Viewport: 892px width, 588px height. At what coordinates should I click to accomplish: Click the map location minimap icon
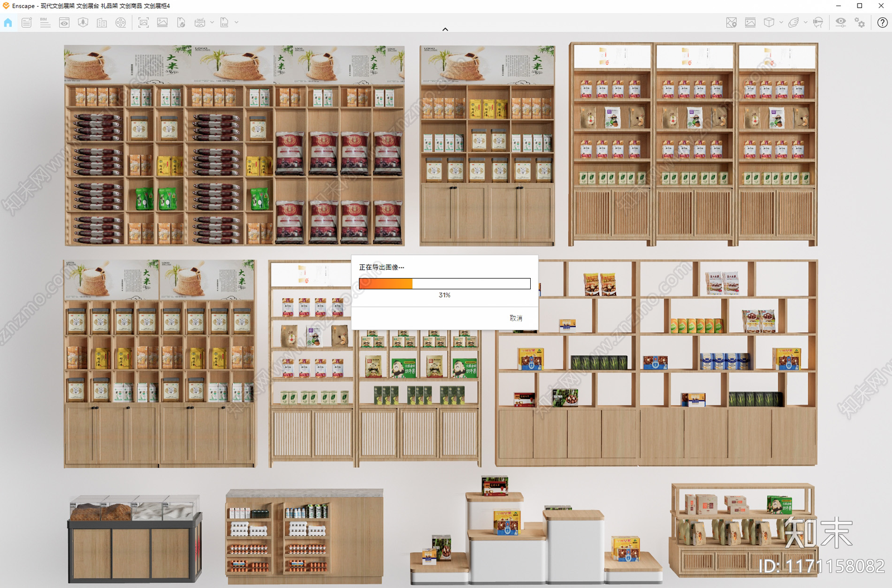point(731,23)
